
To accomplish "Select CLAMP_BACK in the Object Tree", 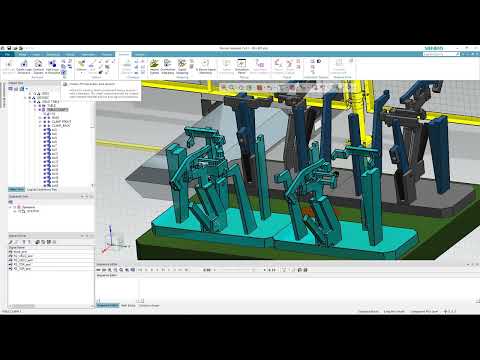I will tap(61, 126).
